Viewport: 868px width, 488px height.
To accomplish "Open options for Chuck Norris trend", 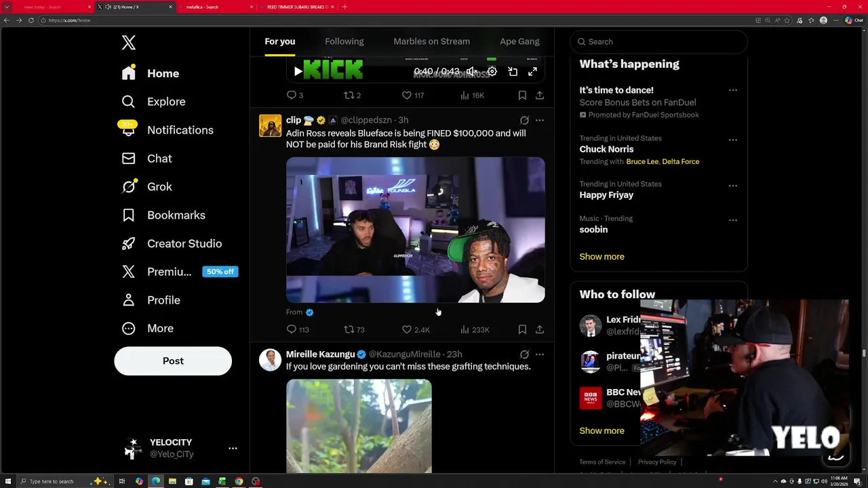I will [x=733, y=140].
